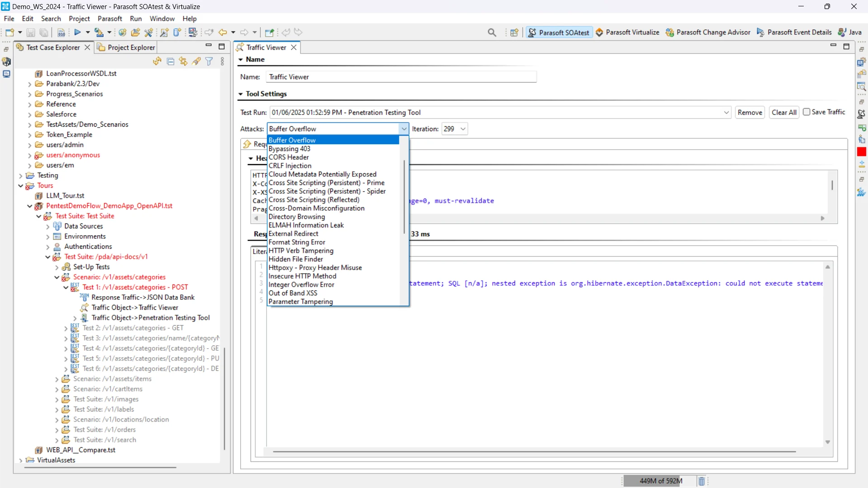Click the red square icon in right sidebar

tap(862, 152)
